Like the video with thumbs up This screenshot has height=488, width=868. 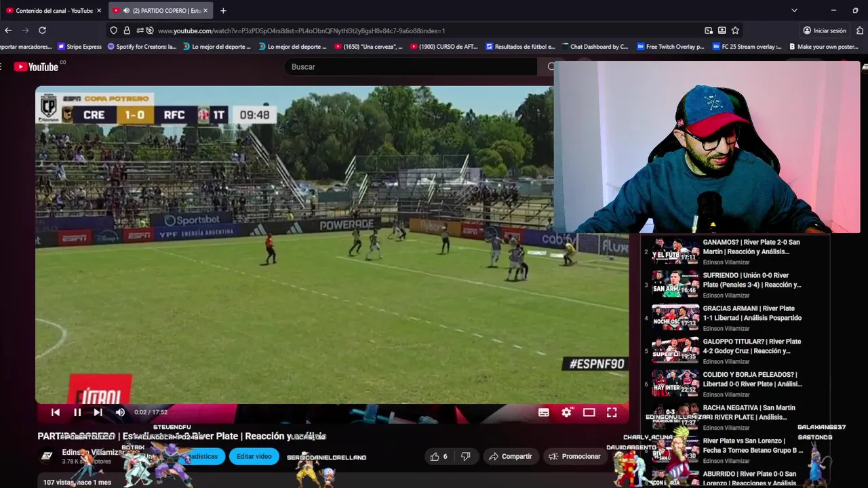pyautogui.click(x=439, y=456)
